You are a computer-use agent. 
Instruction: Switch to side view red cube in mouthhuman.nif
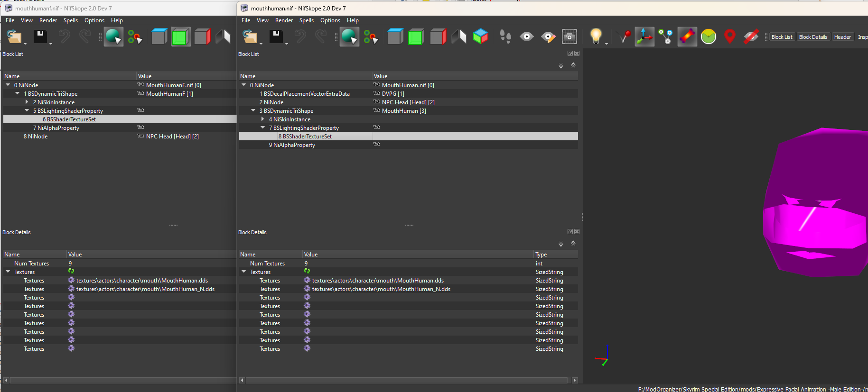(438, 36)
